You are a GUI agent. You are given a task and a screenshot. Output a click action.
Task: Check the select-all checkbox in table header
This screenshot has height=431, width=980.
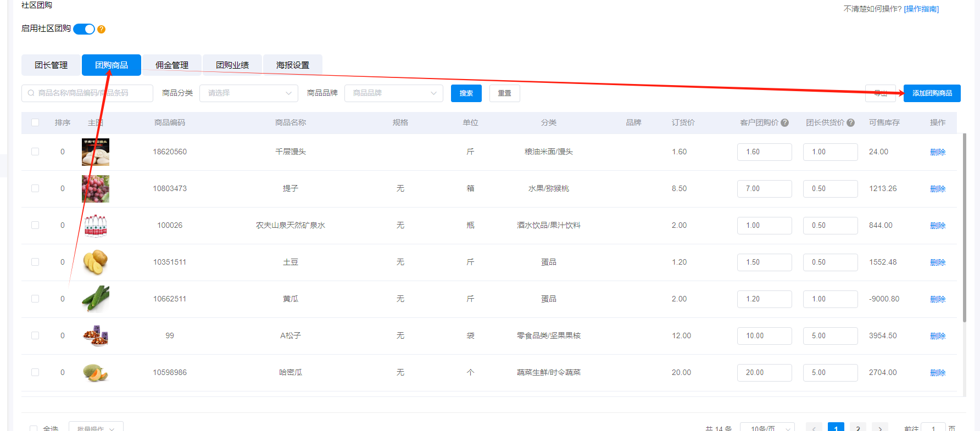point(35,123)
